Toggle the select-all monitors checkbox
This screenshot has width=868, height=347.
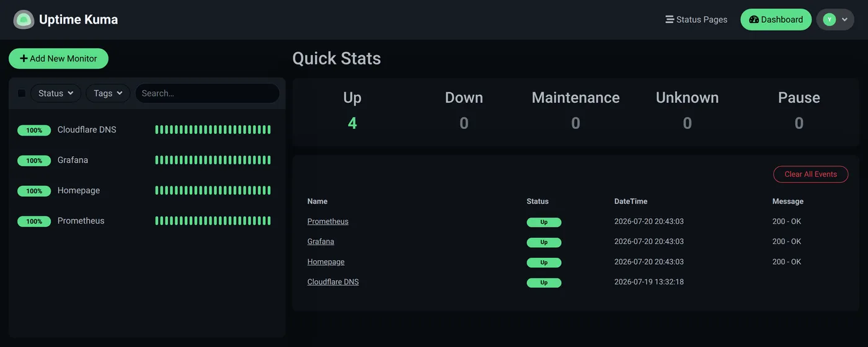tap(22, 93)
